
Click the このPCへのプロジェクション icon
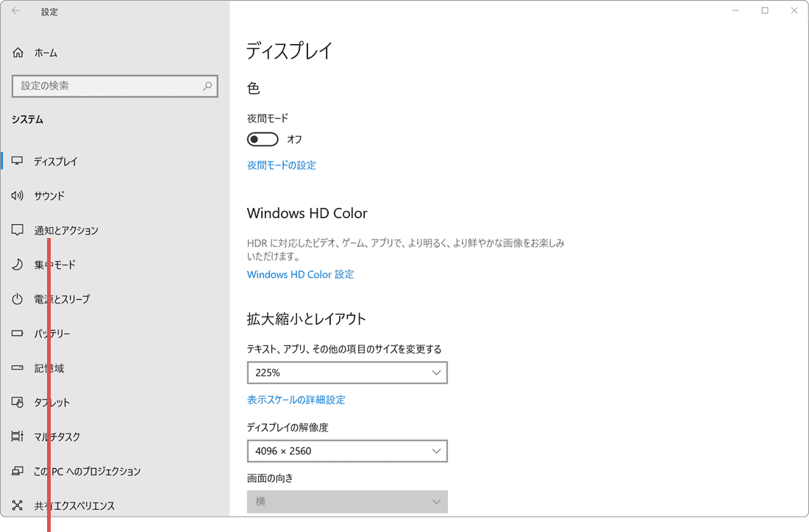[18, 470]
